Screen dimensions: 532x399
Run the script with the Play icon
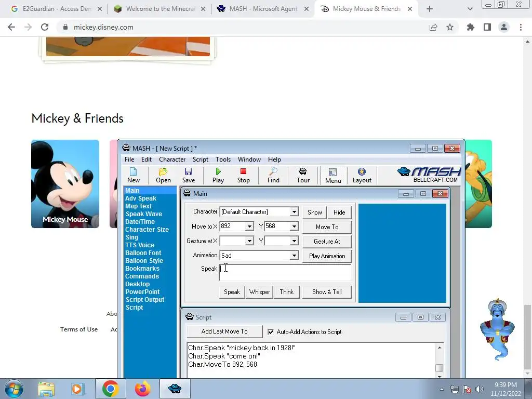tap(218, 175)
